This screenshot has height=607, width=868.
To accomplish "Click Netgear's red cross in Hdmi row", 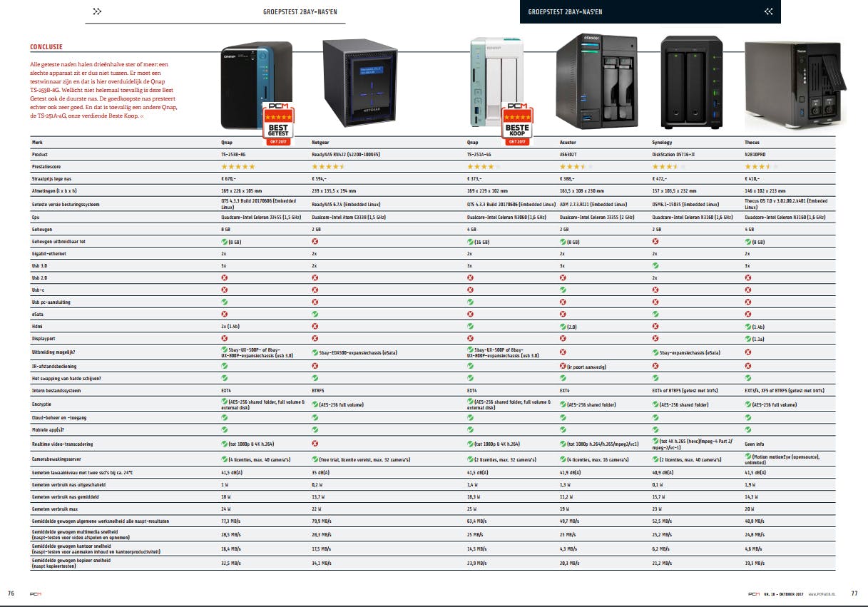I will [315, 326].
